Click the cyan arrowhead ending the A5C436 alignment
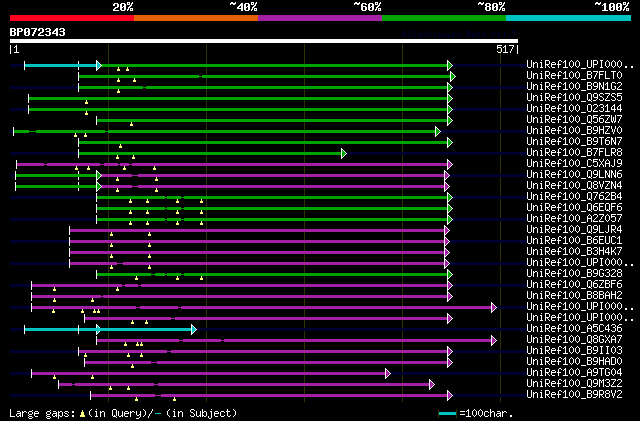The width and height of the screenshot is (640, 421). pyautogui.click(x=194, y=330)
